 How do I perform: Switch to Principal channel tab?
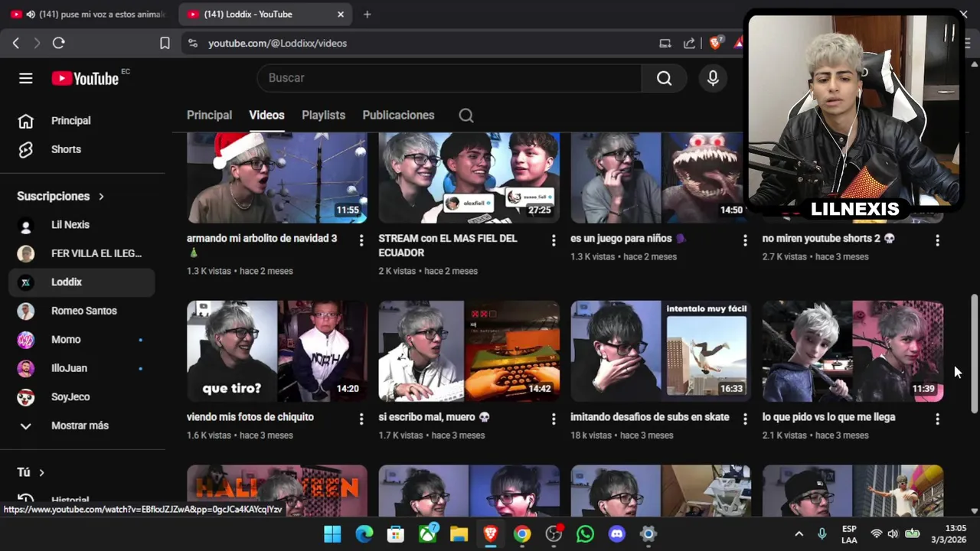coord(209,116)
